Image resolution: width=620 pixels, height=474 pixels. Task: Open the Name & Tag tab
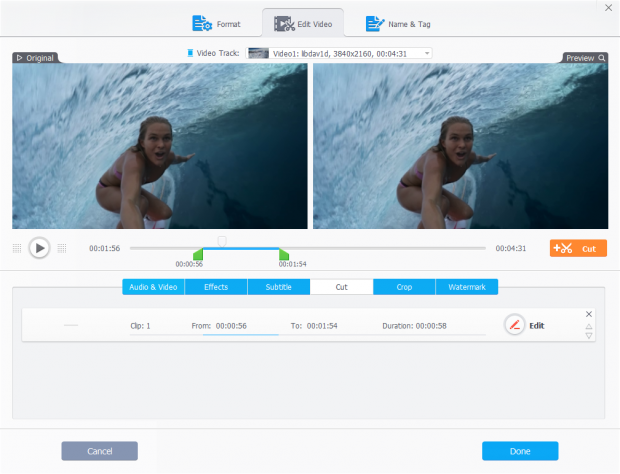coord(398,24)
